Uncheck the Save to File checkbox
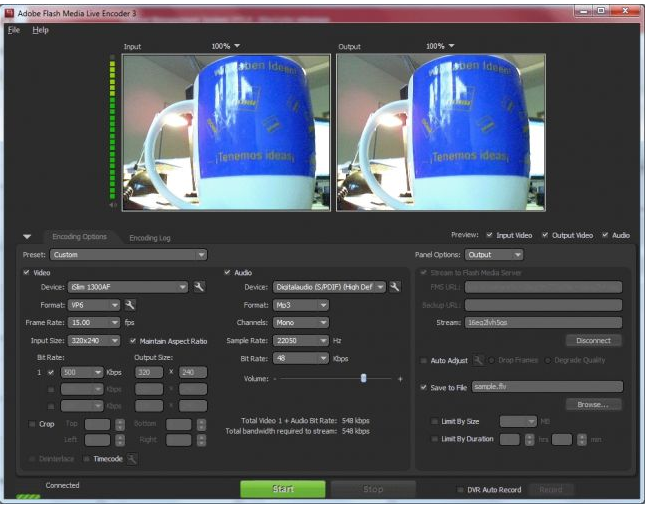 tap(423, 386)
